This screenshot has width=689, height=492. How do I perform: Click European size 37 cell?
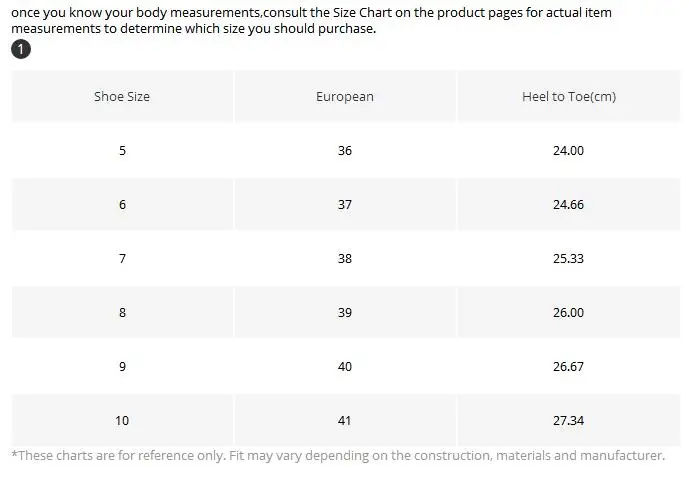[x=345, y=205]
